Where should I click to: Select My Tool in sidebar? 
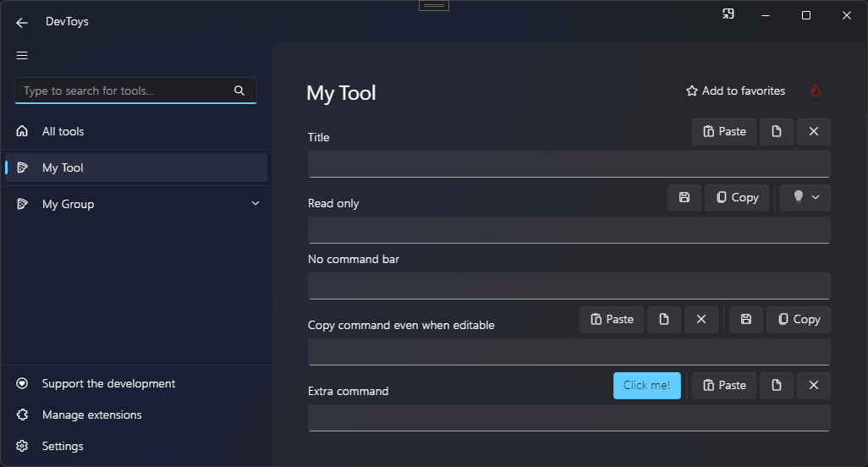[136, 168]
